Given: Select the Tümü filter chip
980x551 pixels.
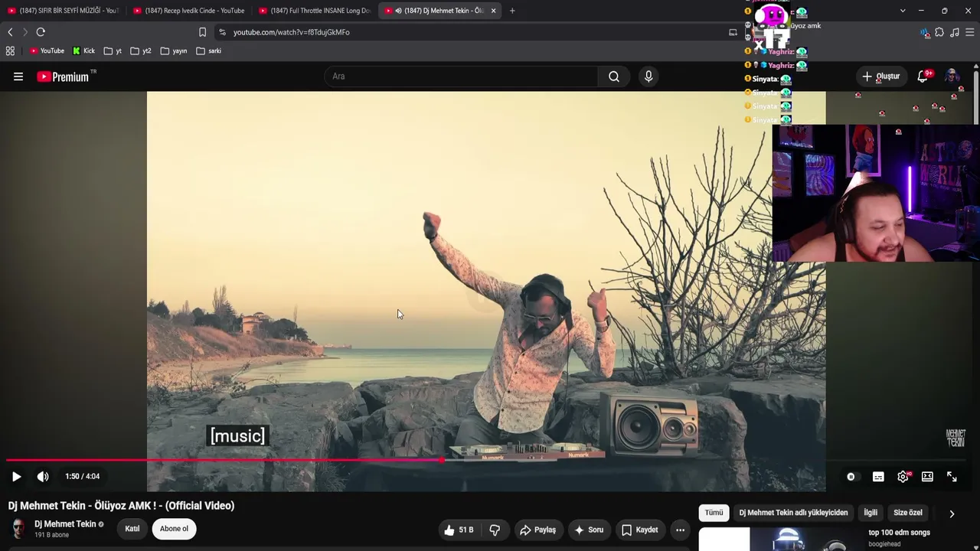Looking at the screenshot, I should tap(714, 513).
